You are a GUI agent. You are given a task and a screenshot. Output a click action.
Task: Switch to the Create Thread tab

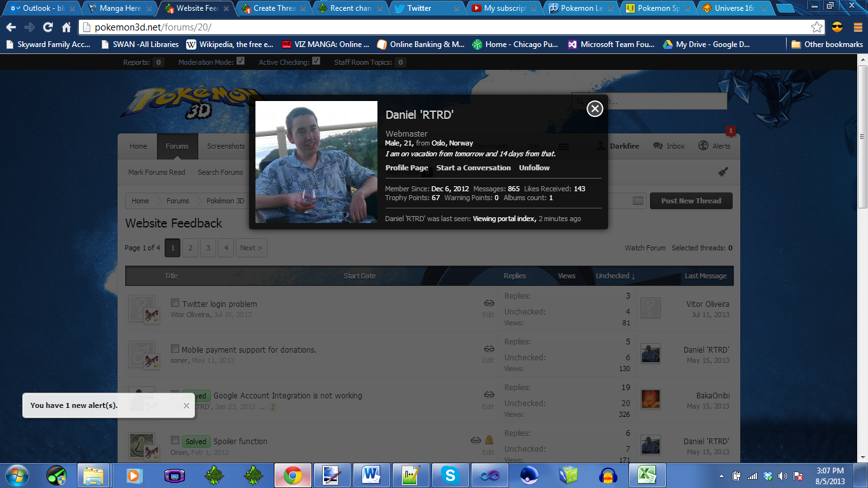(x=273, y=8)
